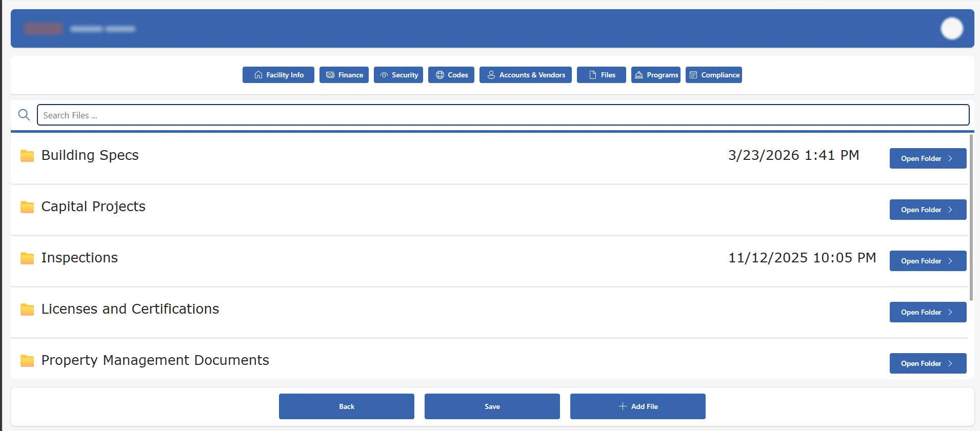Click the Capital Projects folder icon
The height and width of the screenshot is (431, 980).
point(27,207)
